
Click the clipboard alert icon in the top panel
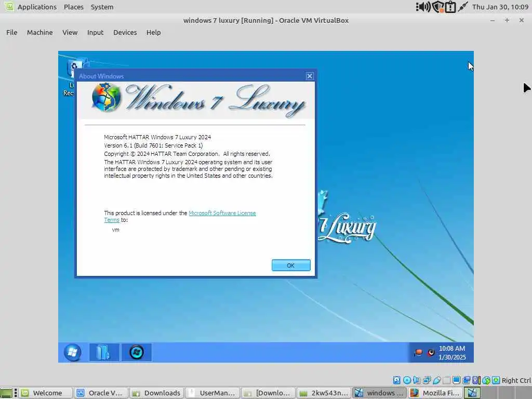tap(450, 7)
